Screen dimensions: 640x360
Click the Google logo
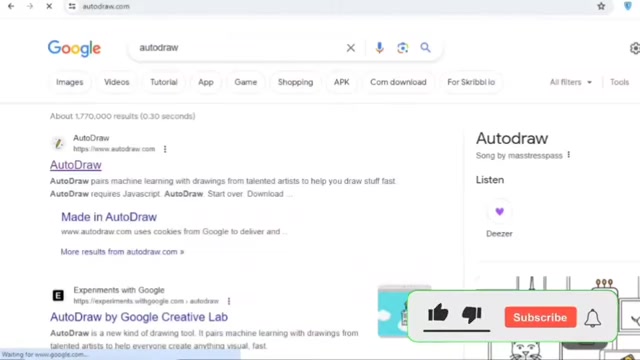(74, 49)
